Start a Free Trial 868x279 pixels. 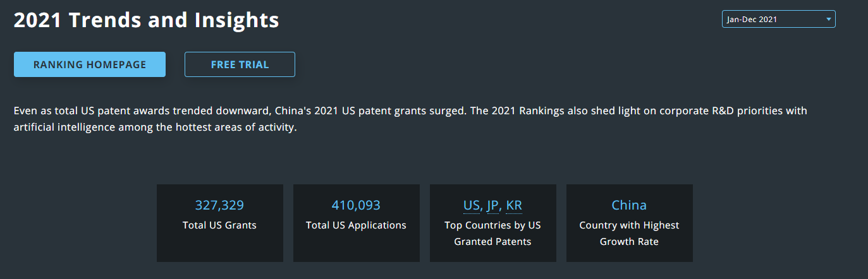click(240, 64)
